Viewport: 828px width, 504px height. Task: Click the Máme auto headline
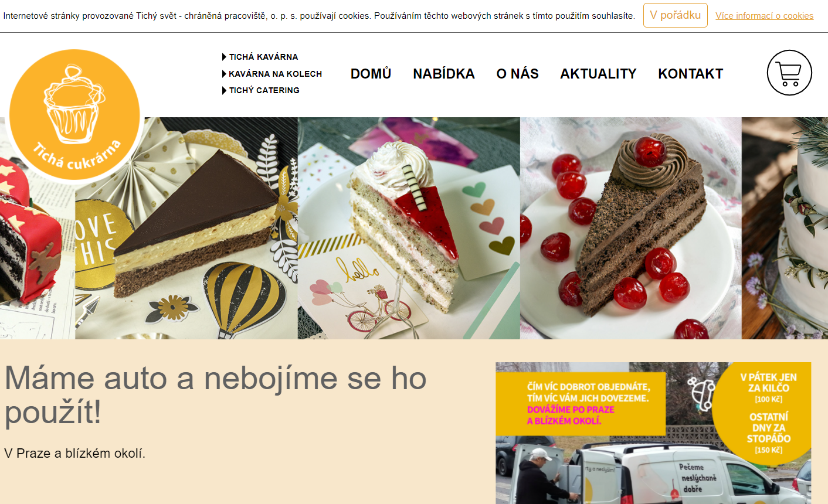(x=215, y=394)
